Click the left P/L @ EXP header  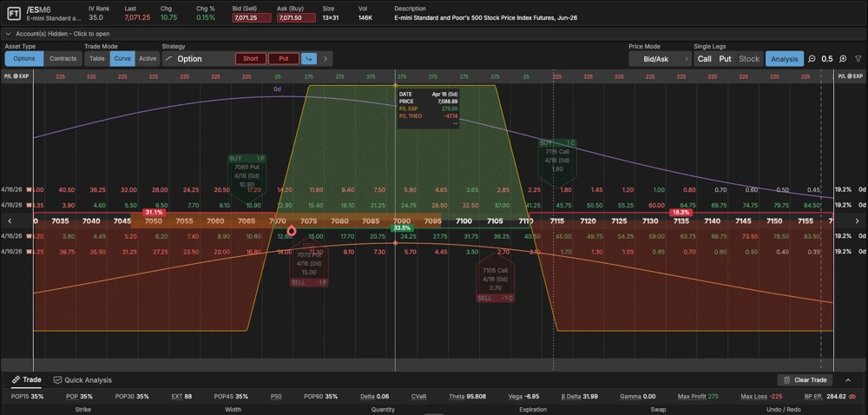coord(16,76)
